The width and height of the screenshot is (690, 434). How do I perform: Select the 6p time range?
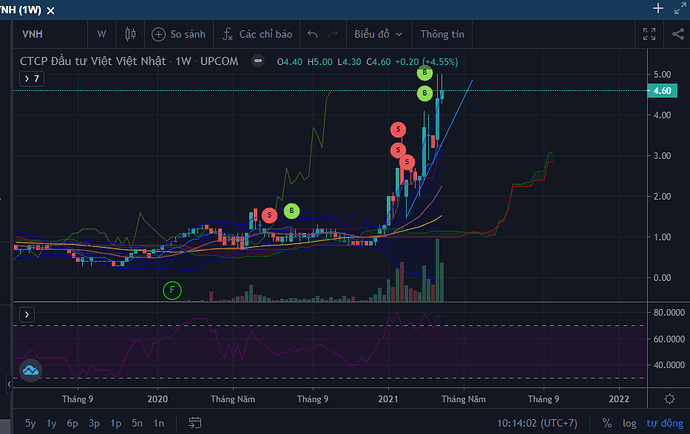[x=73, y=423]
